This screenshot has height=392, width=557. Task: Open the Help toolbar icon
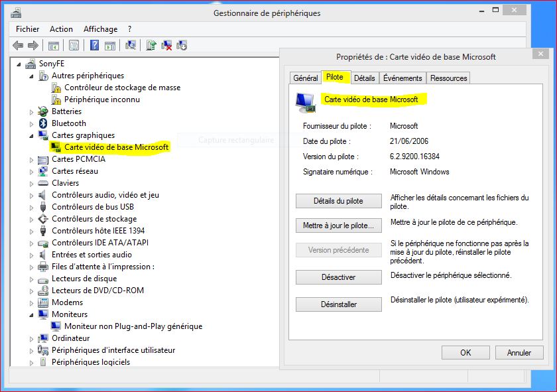[94, 45]
